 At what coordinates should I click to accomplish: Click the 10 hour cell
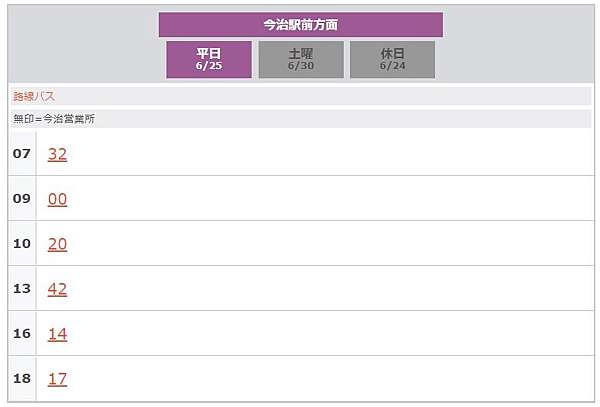(x=22, y=243)
